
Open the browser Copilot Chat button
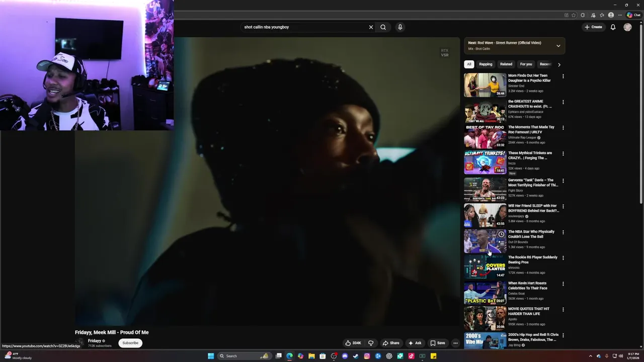click(633, 15)
